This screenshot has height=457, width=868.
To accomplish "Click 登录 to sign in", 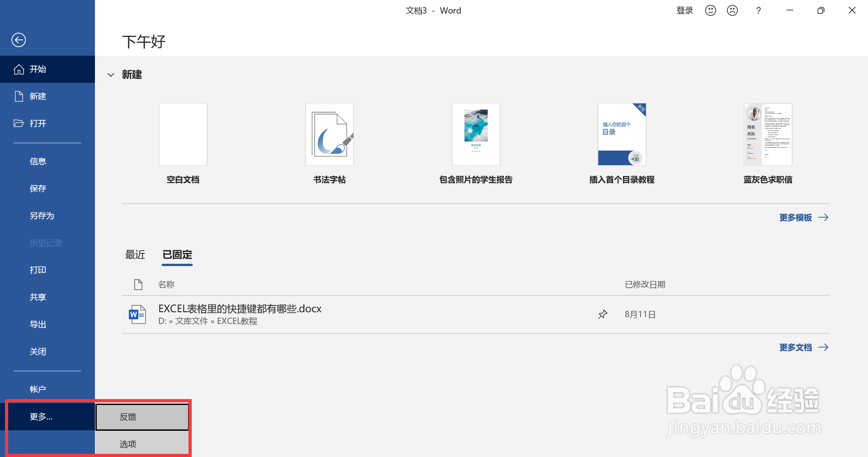I will point(685,10).
